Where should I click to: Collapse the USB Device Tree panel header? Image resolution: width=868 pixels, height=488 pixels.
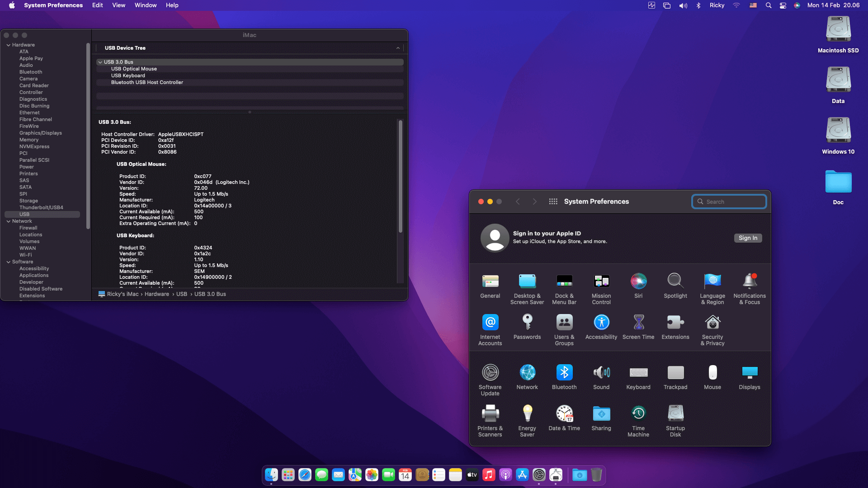(398, 48)
